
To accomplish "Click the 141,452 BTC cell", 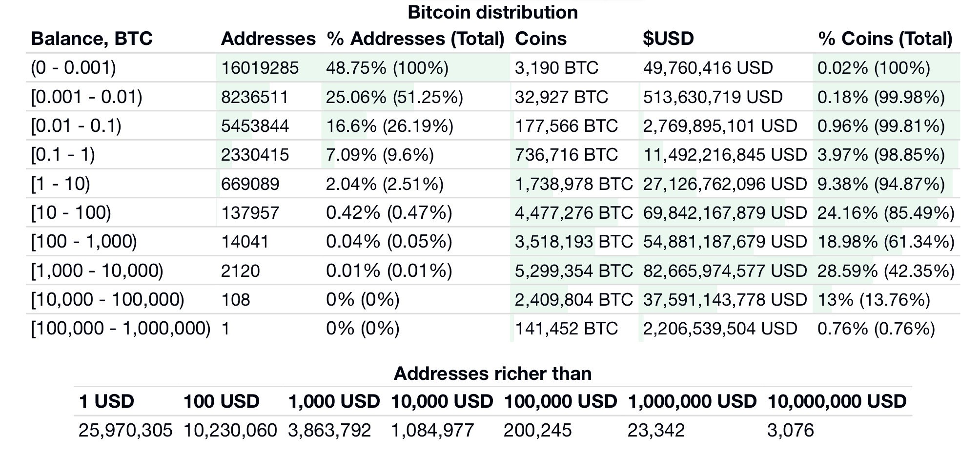I will 566,328.
